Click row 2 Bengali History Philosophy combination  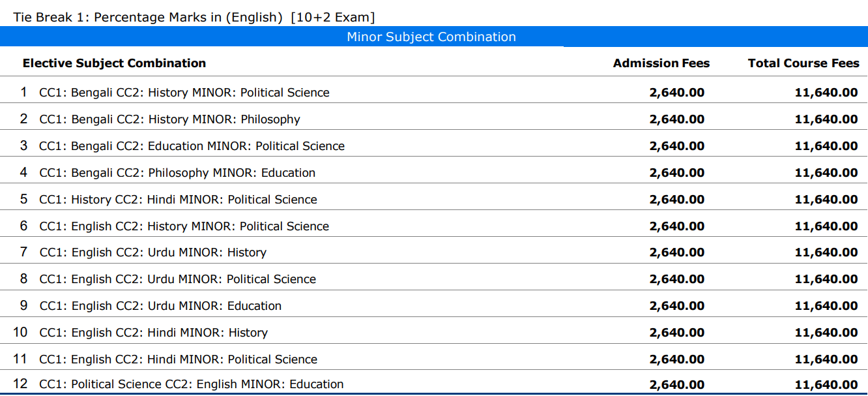(169, 119)
